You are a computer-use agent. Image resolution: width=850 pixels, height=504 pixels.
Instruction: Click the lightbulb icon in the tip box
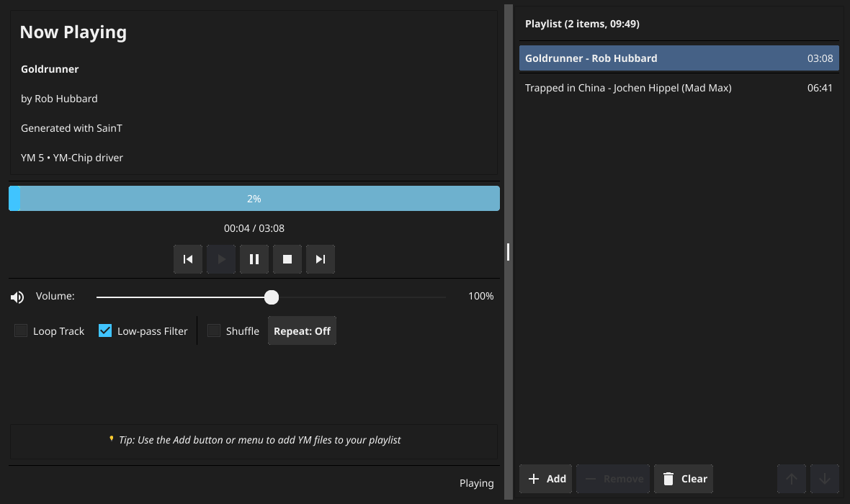112,439
